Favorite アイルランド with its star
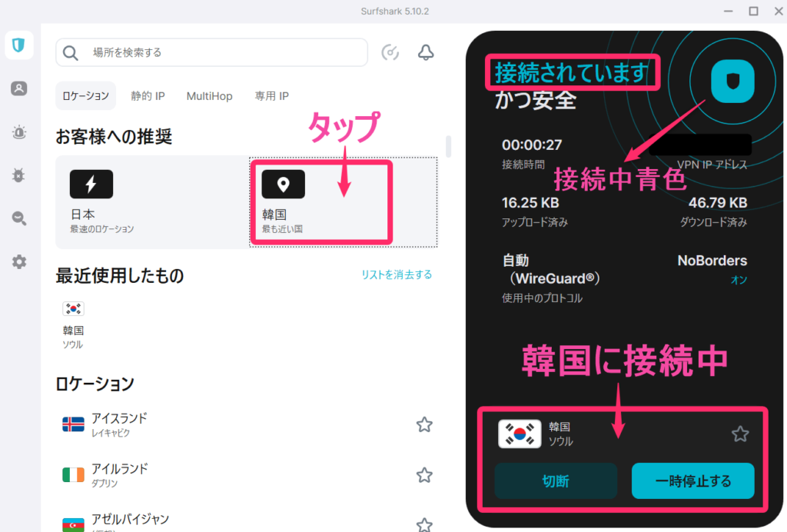Viewport: 787px width, 532px height. pos(424,475)
